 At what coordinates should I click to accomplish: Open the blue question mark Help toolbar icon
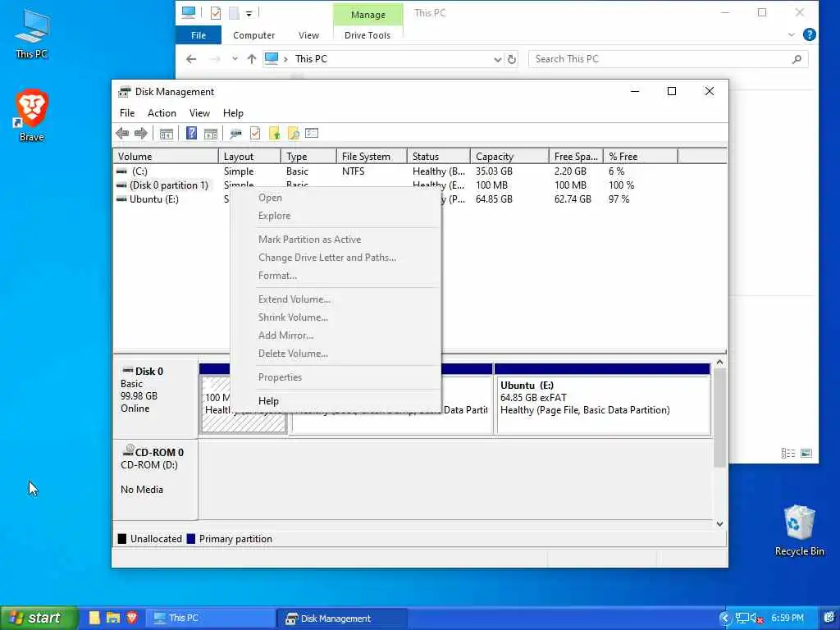[x=191, y=134]
